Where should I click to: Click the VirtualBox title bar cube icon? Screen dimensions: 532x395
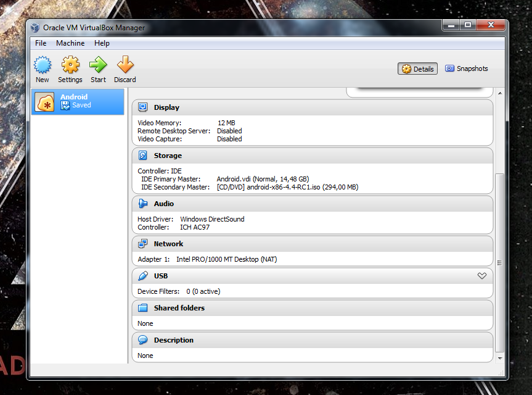pyautogui.click(x=35, y=28)
